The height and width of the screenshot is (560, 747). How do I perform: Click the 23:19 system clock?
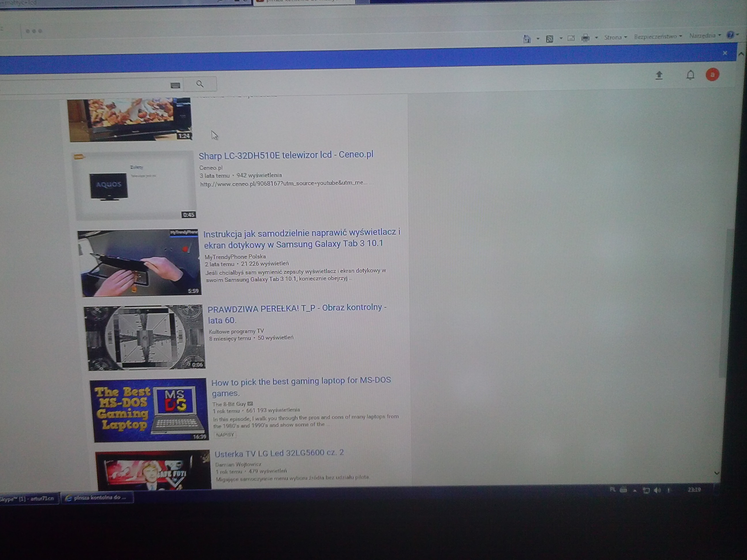(x=694, y=489)
